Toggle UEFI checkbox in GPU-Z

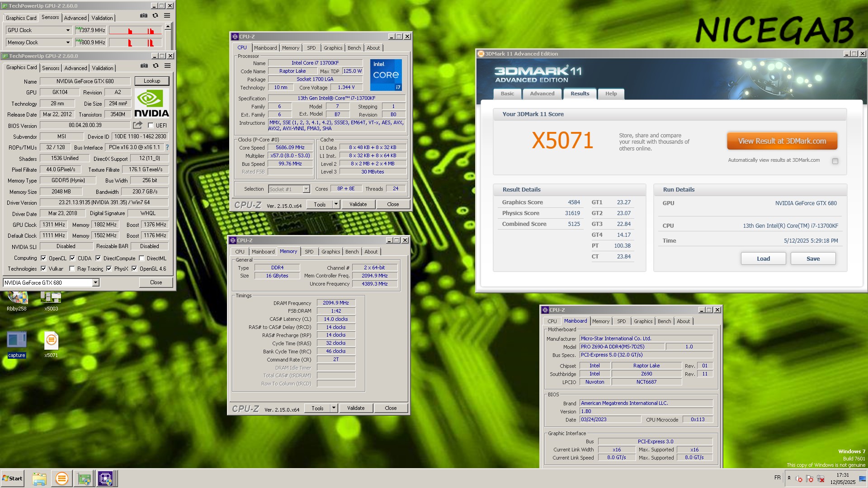(151, 126)
